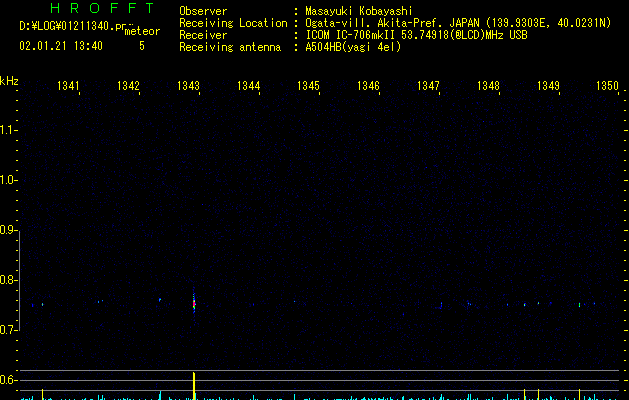Click time axis marker 1347
Viewport: 629px width, 400px height.
click(x=428, y=86)
